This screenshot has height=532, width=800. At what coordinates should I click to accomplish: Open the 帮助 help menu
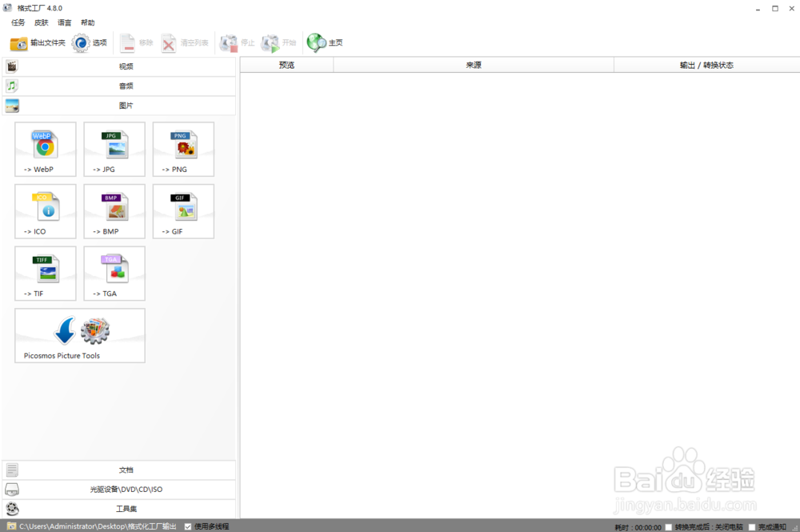[88, 22]
